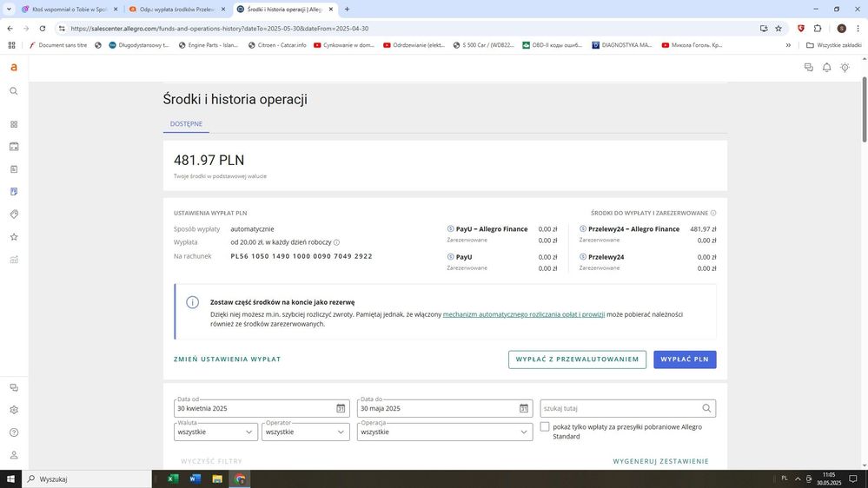Screen dimensions: 868x488
Task: Open the messages icon at the sidebar bottom
Action: coord(14,388)
